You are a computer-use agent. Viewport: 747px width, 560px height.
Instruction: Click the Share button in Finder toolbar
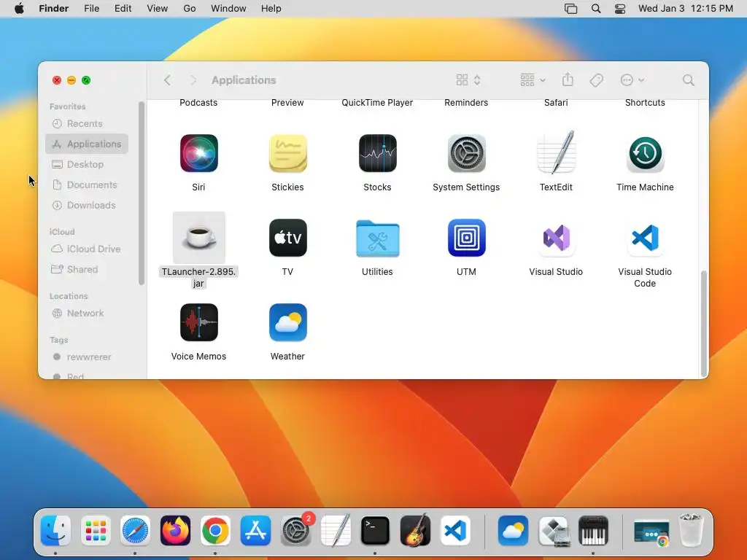point(568,79)
